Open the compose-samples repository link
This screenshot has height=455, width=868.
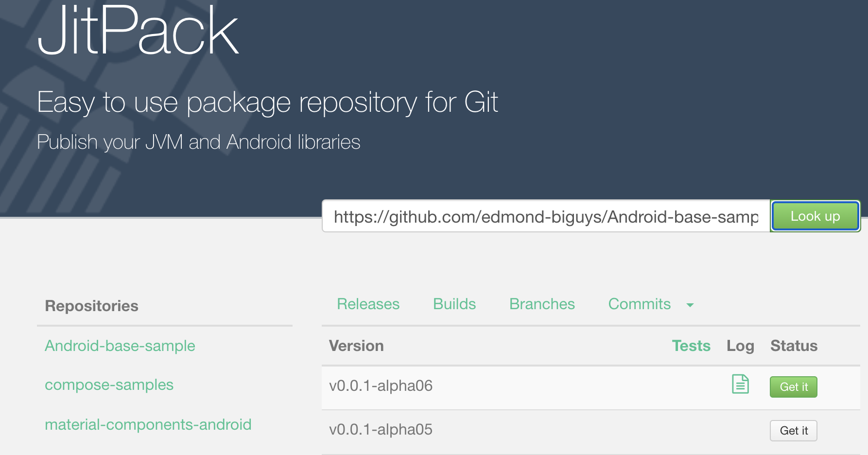point(109,385)
